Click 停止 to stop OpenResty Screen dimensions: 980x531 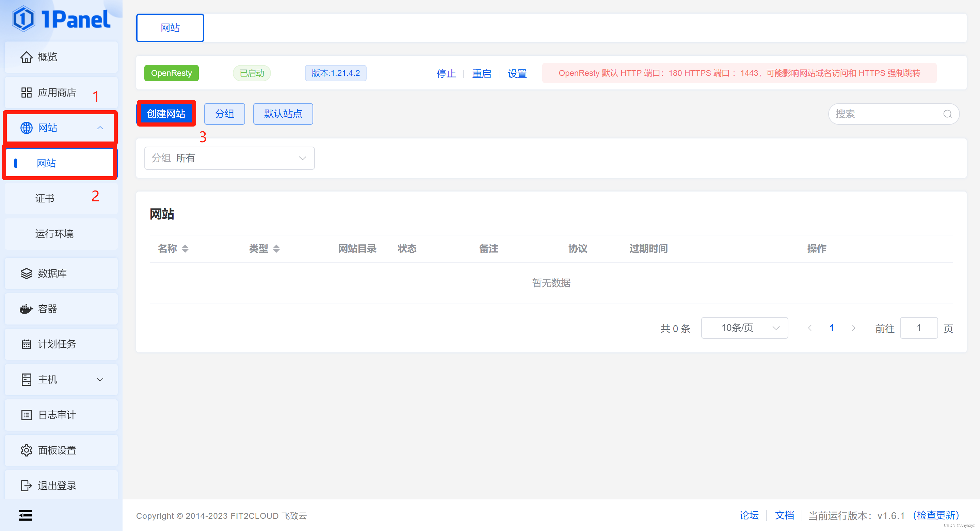[x=446, y=73]
